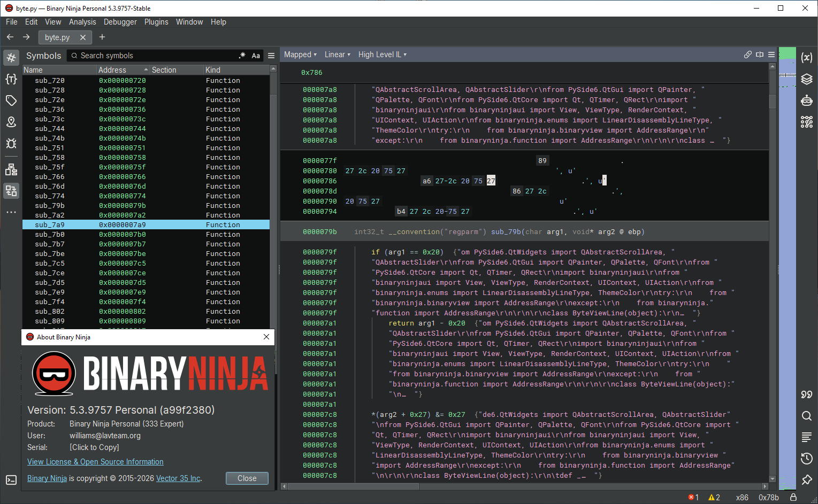Click the linear view vertical scrollbar thumb
Image resolution: width=818 pixels, height=504 pixels.
773,101
